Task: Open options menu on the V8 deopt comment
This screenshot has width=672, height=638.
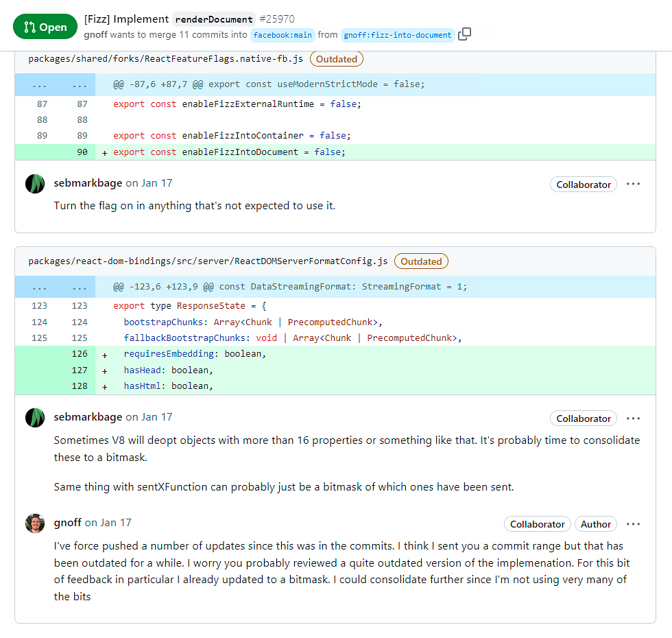Action: point(633,418)
